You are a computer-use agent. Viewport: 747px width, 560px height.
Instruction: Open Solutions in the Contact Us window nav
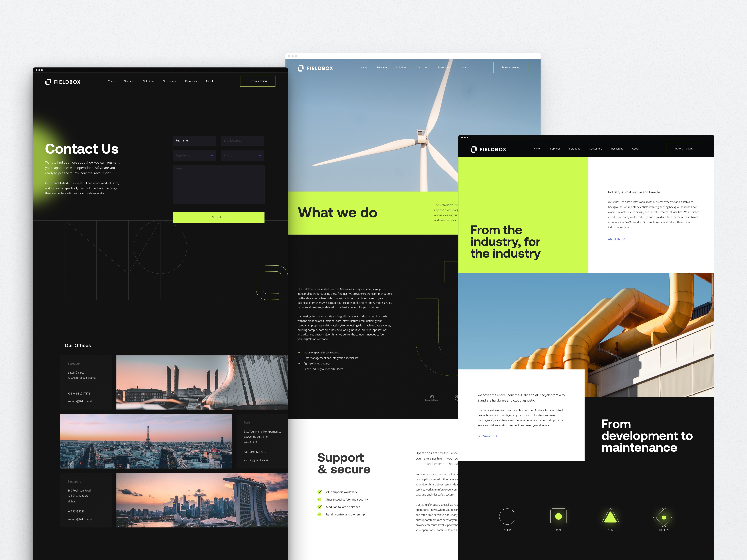[x=149, y=81]
